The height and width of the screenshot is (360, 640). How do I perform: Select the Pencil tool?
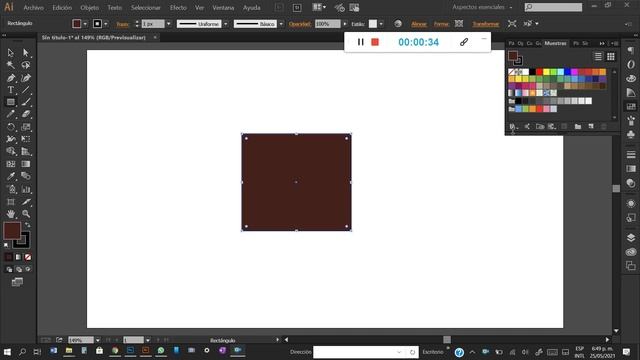[11, 114]
